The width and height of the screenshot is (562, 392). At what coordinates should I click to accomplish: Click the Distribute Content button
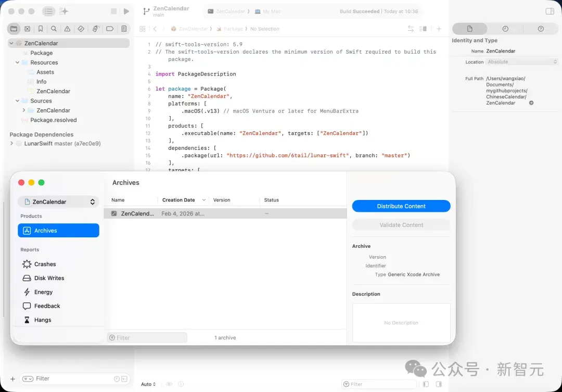tap(401, 206)
